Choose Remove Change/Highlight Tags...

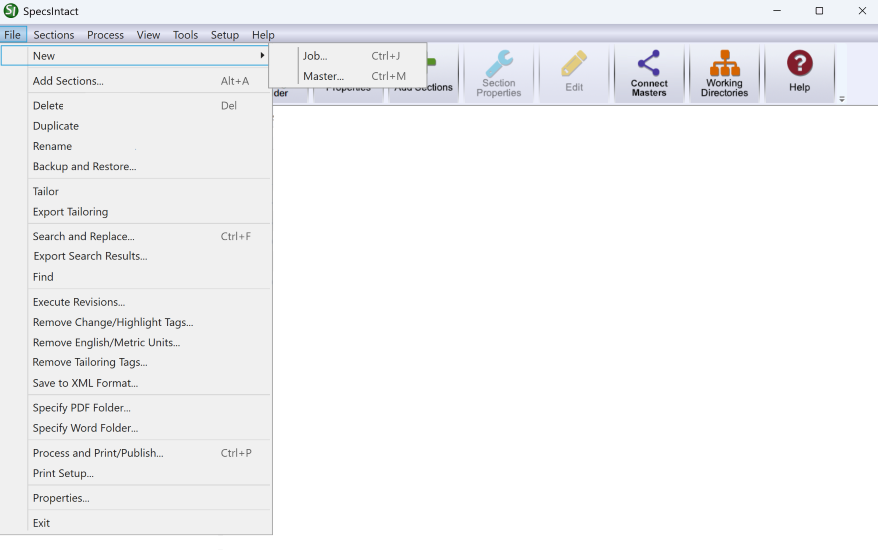136,322
